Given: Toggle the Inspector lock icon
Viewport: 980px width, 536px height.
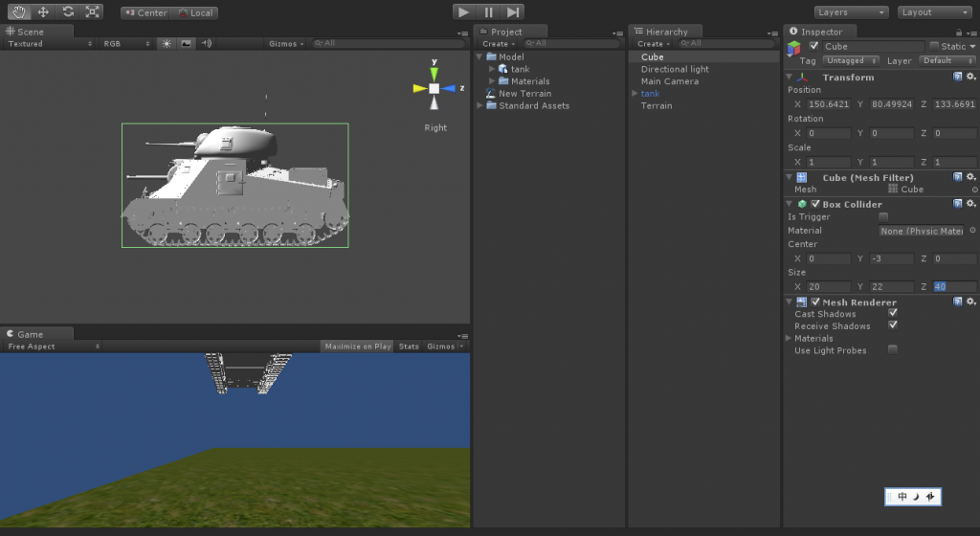Looking at the screenshot, I should (x=959, y=32).
